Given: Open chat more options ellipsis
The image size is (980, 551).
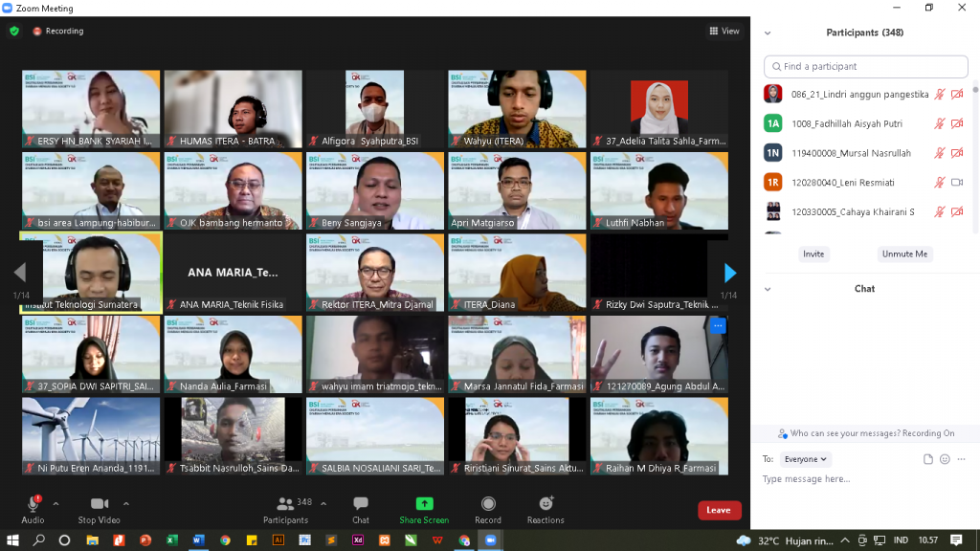Looking at the screenshot, I should tap(961, 459).
